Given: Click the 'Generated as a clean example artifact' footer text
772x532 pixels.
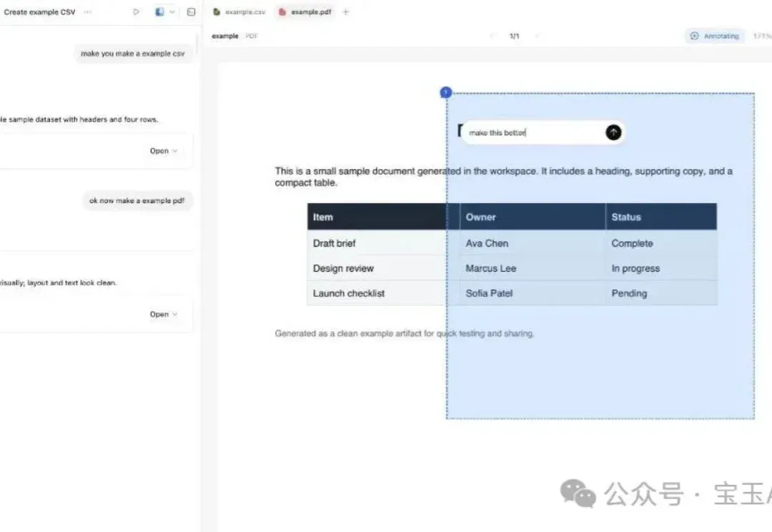Looking at the screenshot, I should tap(404, 333).
